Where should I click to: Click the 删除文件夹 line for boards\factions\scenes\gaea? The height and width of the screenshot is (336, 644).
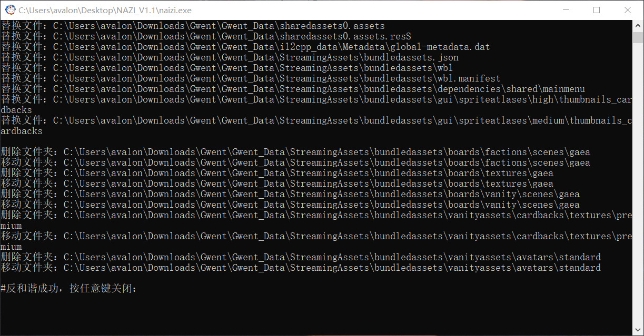[x=295, y=152]
